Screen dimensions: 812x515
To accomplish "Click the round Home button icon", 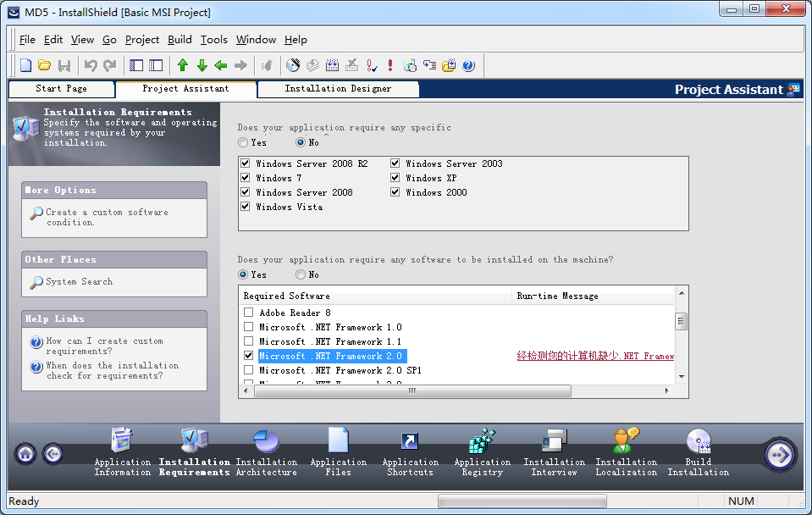I will click(26, 454).
